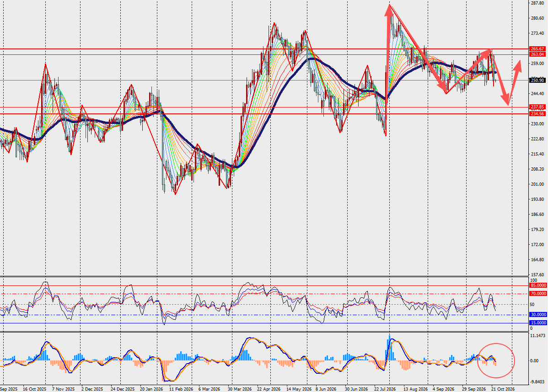548x392 pixels.
Task: Click the 22 Jul 2026 date label
Action: 385,389
